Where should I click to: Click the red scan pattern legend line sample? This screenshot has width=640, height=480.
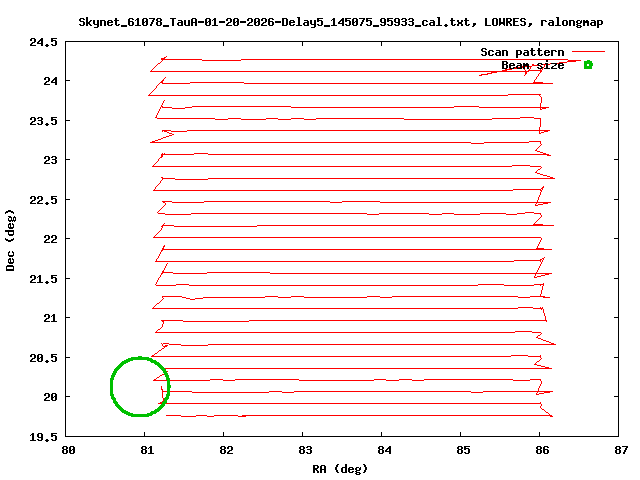click(x=588, y=52)
